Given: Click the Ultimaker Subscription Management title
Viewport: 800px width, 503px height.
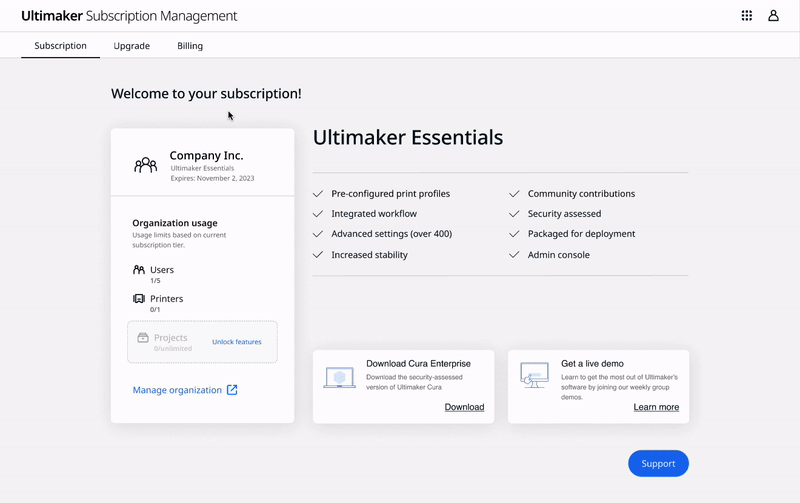Looking at the screenshot, I should (129, 16).
